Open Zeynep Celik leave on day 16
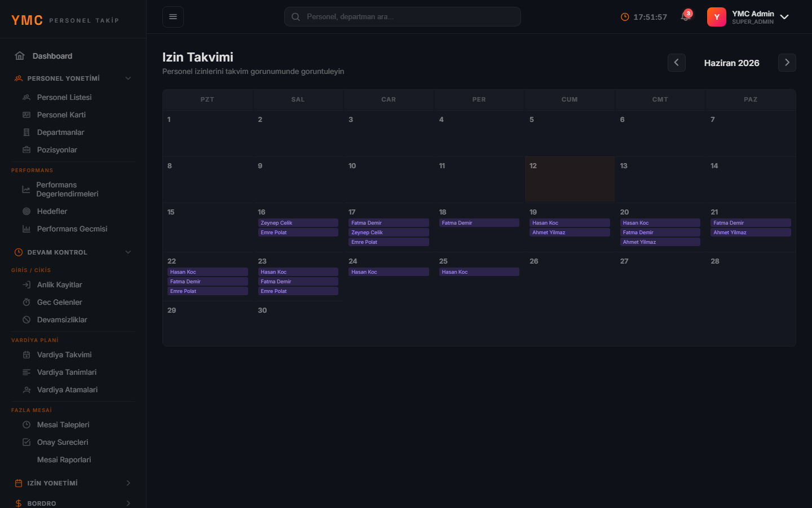 (298, 223)
